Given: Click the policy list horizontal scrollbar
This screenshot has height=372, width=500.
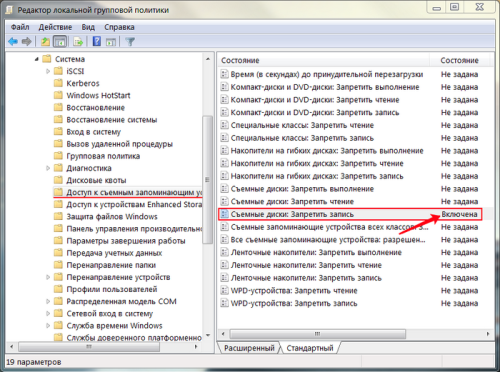Looking at the screenshot, I should (355, 334).
